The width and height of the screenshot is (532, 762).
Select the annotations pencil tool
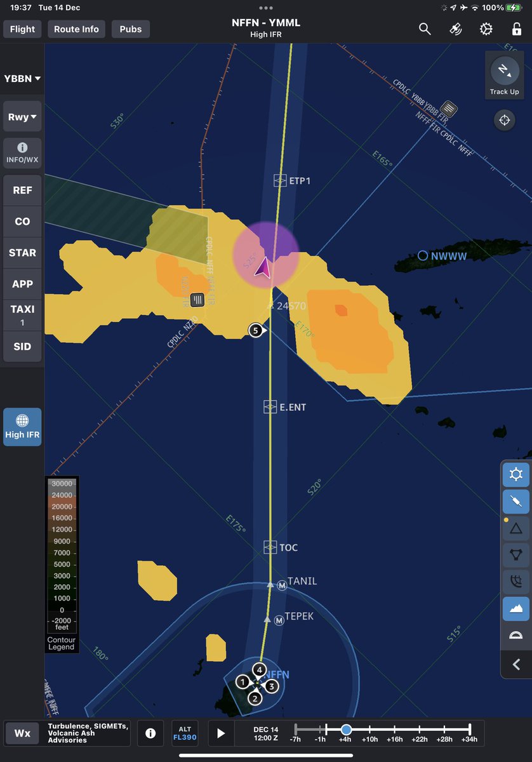click(x=515, y=502)
